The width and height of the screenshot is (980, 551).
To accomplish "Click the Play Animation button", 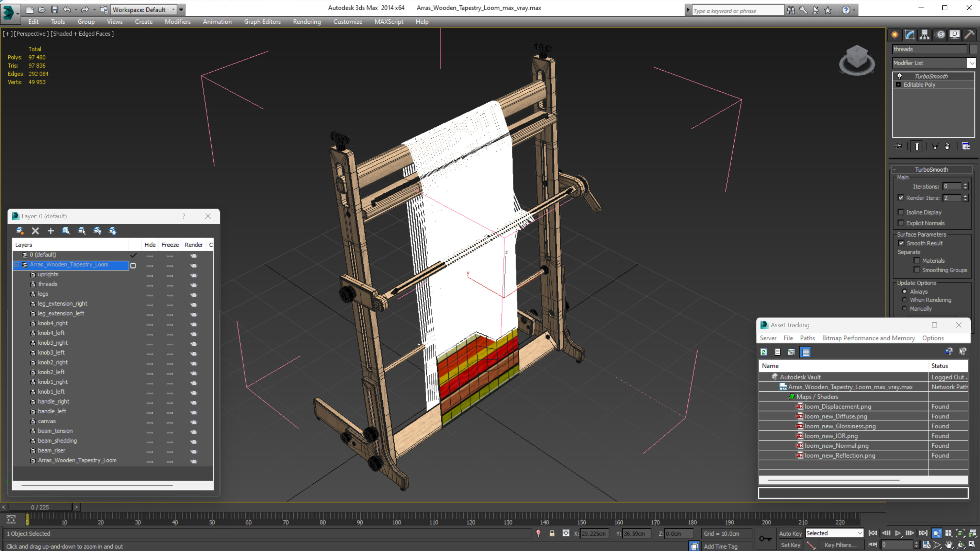I will [x=898, y=533].
